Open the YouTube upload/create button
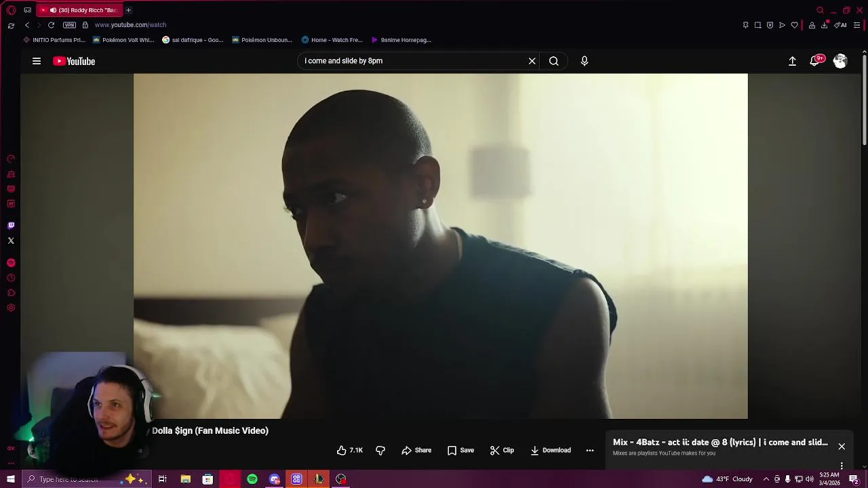The image size is (868, 488). pos(792,61)
